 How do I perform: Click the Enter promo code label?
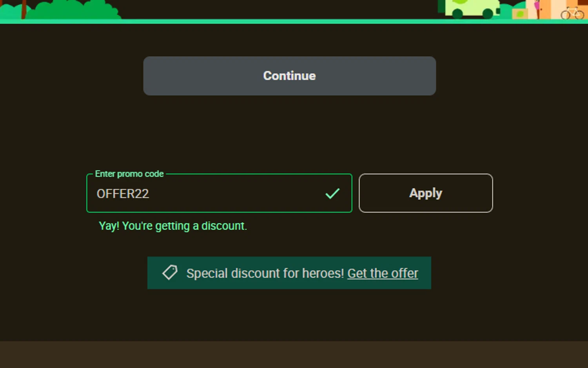(129, 174)
